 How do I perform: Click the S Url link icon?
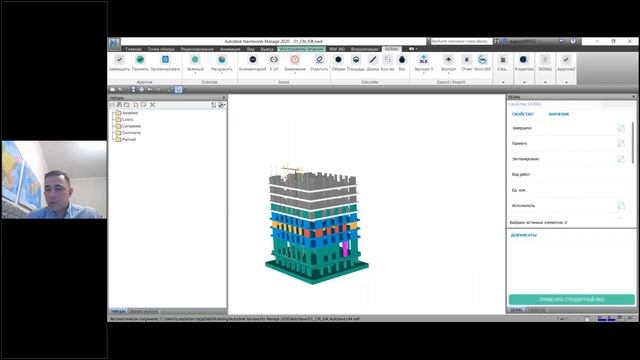(274, 60)
